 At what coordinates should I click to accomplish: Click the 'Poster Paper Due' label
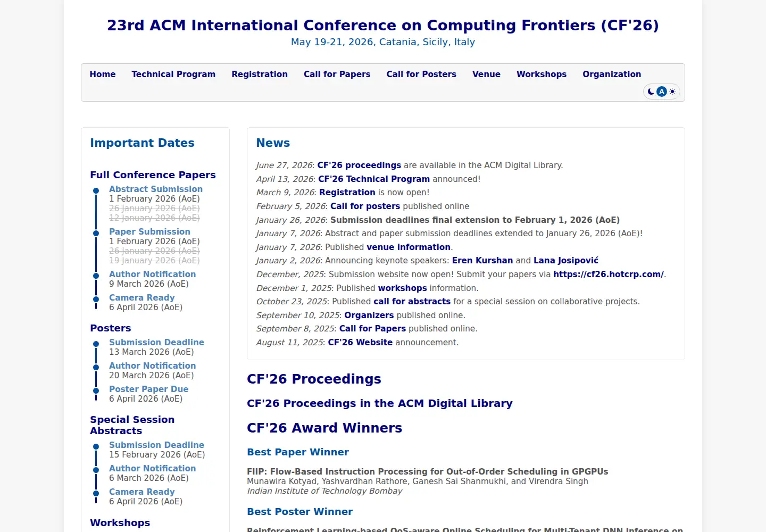click(x=149, y=389)
